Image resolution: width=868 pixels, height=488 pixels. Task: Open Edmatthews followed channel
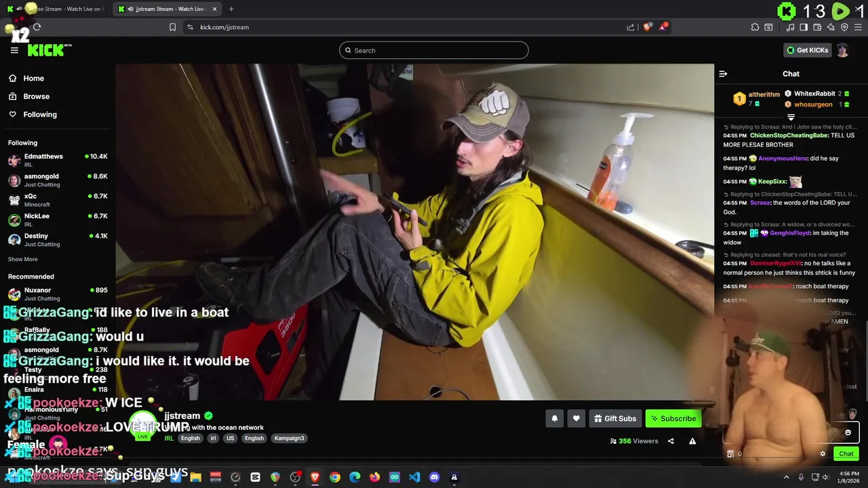coord(58,160)
